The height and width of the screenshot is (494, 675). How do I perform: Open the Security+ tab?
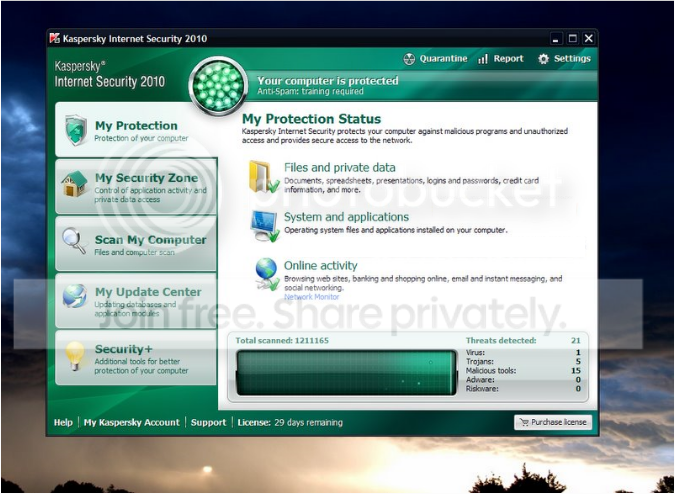pos(136,358)
